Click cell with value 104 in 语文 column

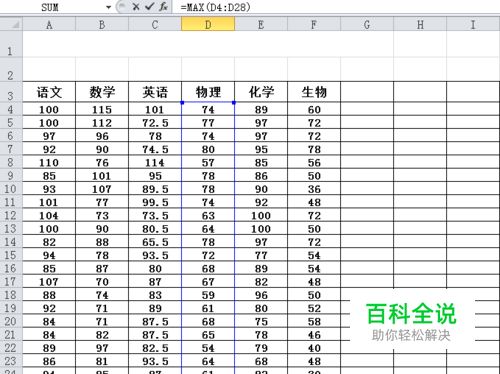(49, 215)
